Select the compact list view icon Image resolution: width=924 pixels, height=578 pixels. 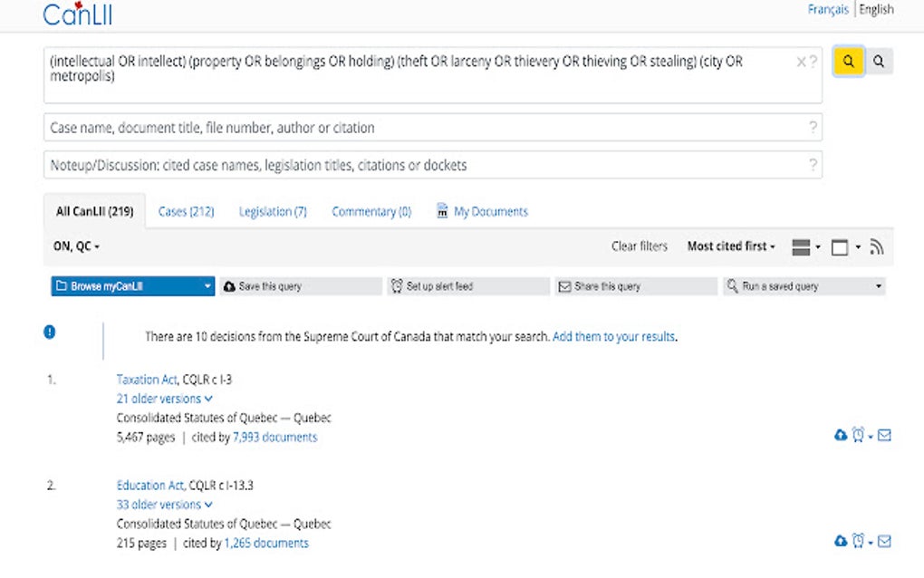[803, 245]
